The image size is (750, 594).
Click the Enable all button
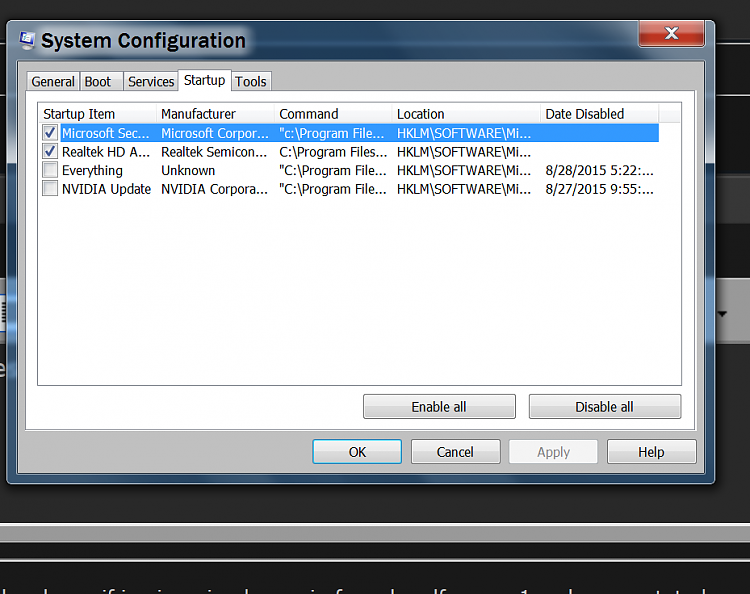[x=439, y=407]
